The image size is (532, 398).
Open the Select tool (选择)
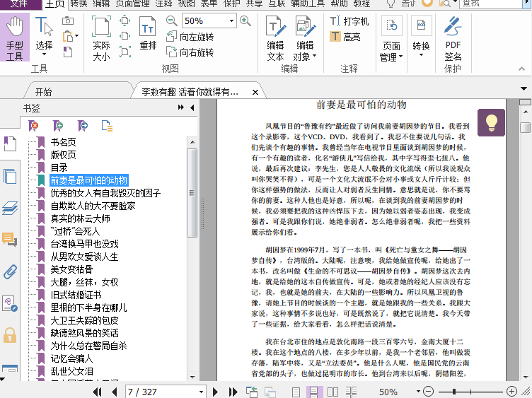(44, 37)
